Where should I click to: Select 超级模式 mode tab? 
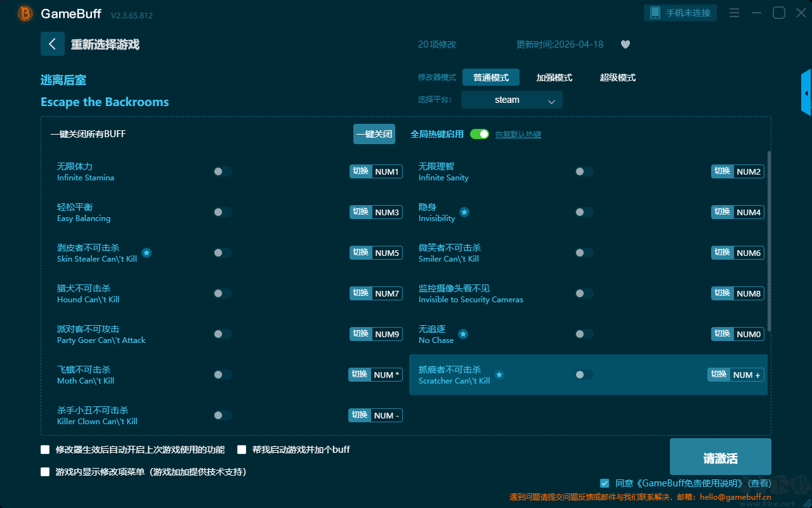click(618, 77)
